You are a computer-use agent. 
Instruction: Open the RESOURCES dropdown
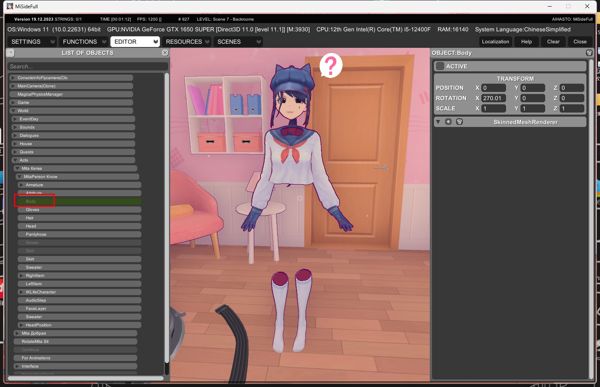[x=187, y=41]
